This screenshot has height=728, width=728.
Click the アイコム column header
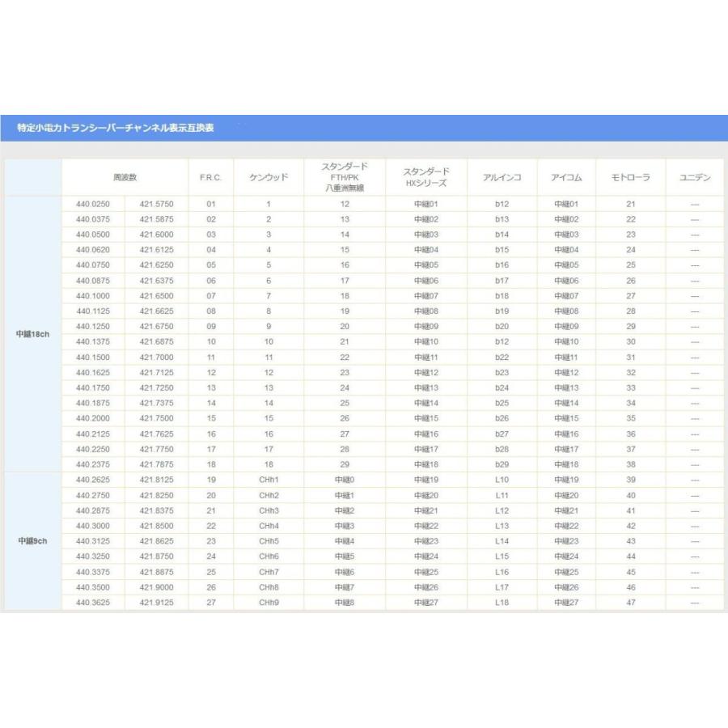click(x=566, y=177)
